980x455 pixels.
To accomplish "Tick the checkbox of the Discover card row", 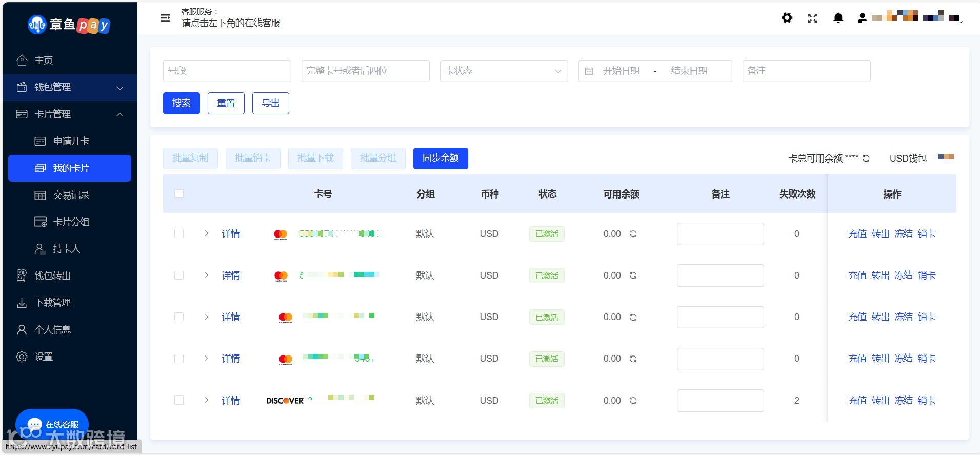I will click(179, 401).
